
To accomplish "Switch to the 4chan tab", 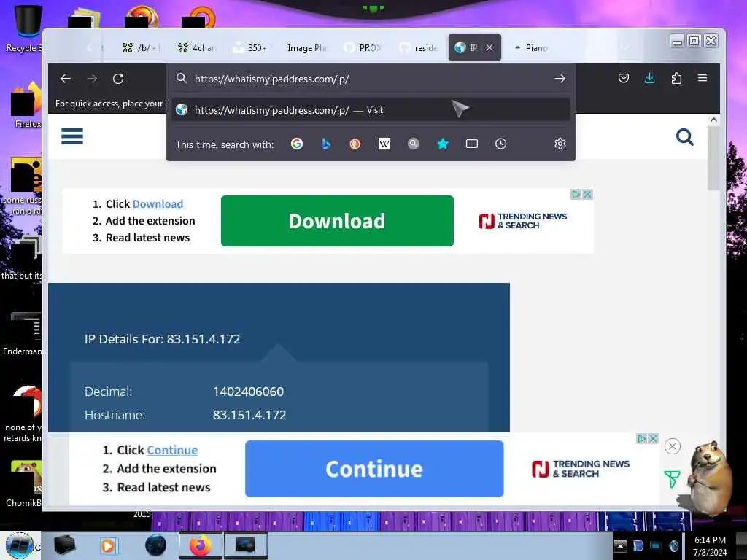I will (197, 47).
